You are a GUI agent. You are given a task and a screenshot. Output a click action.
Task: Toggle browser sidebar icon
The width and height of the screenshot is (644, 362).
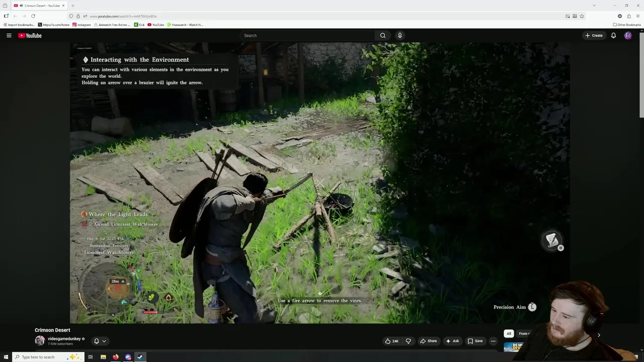[6, 16]
